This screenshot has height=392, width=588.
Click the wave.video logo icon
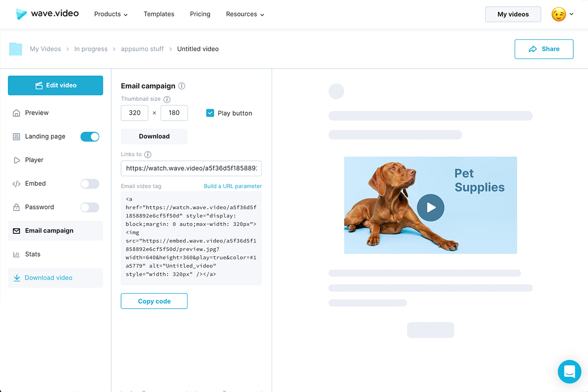(21, 14)
